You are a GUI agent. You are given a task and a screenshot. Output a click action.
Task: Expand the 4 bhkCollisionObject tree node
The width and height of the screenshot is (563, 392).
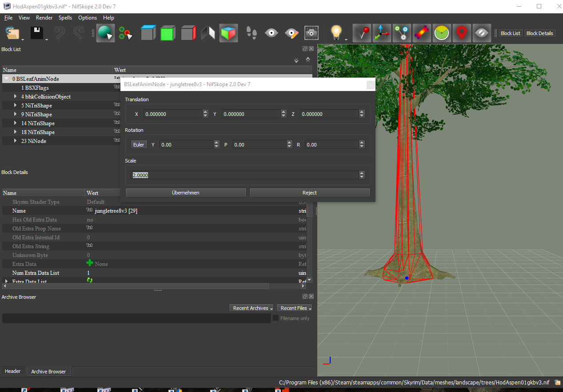[16, 96]
